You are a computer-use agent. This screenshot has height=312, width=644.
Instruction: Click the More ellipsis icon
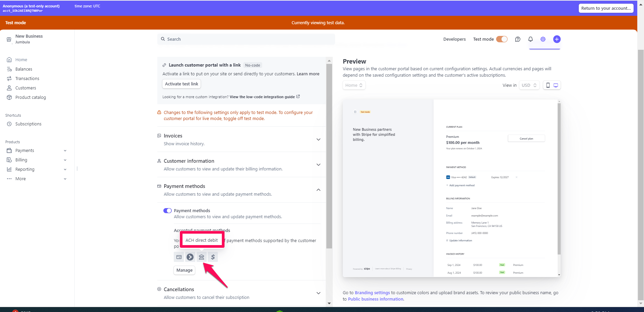[9, 179]
